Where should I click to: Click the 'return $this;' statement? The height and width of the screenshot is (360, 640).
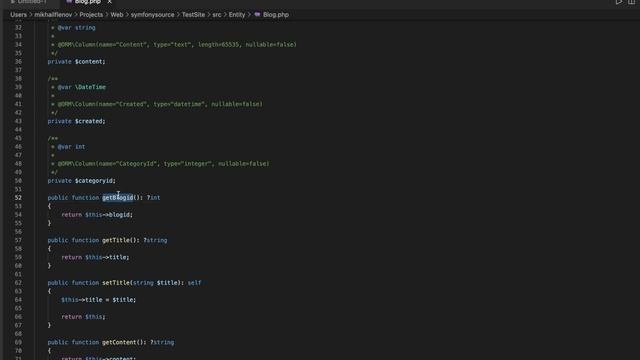[x=83, y=317]
